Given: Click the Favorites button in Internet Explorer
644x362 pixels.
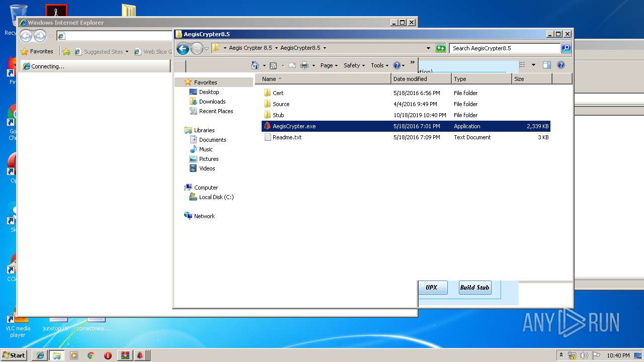Looking at the screenshot, I should pos(37,51).
